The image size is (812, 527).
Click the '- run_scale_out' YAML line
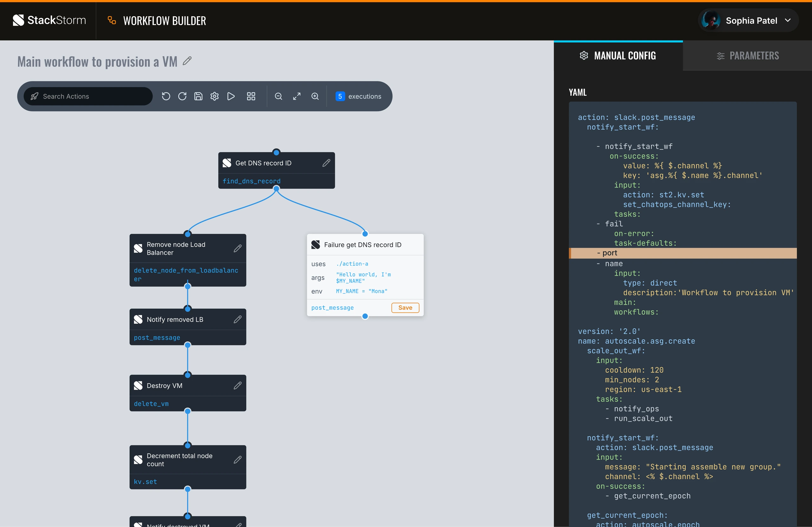click(x=639, y=418)
